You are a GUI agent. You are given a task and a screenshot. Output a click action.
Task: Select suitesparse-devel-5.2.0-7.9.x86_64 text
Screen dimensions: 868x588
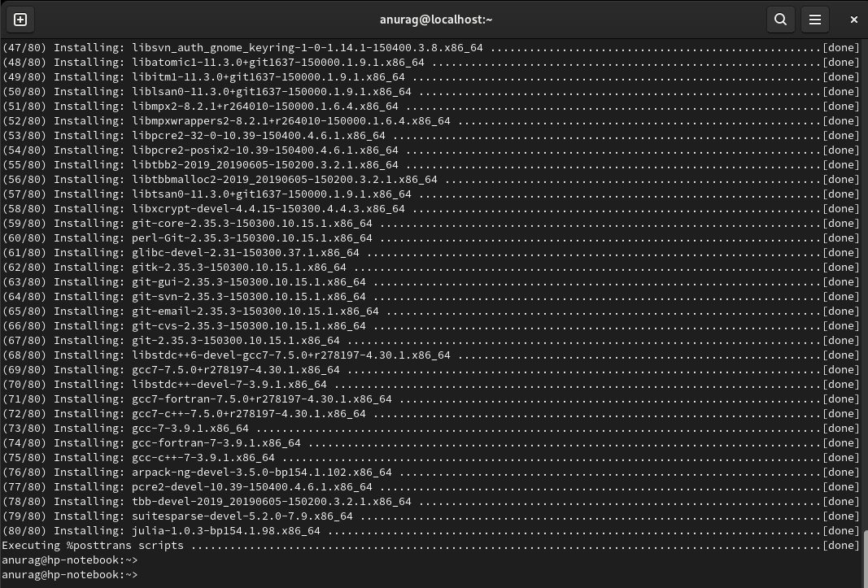[x=242, y=516]
